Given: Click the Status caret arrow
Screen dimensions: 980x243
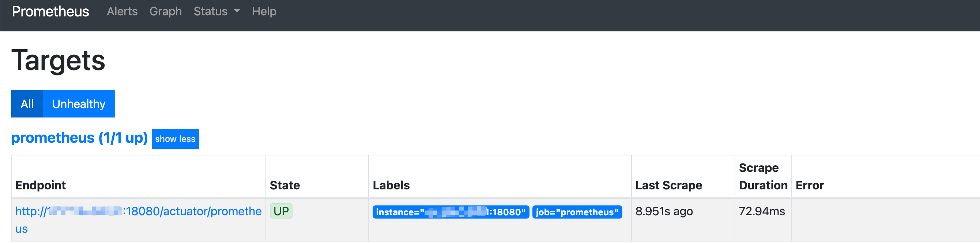Looking at the screenshot, I should coord(237,11).
